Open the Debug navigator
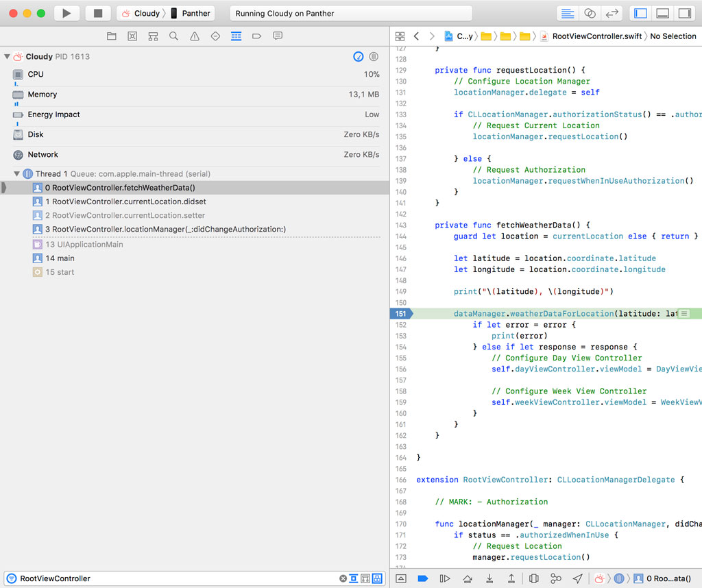This screenshot has width=702, height=588. 237,36
